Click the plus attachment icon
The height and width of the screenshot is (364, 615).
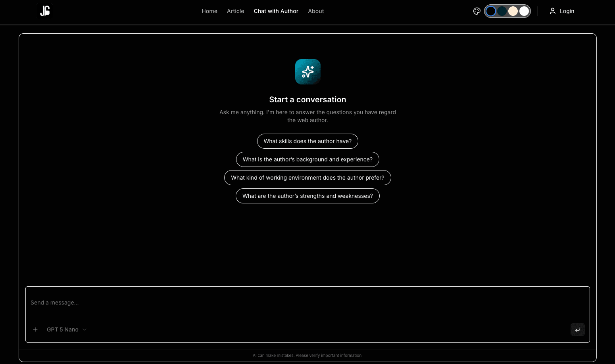[x=35, y=330]
